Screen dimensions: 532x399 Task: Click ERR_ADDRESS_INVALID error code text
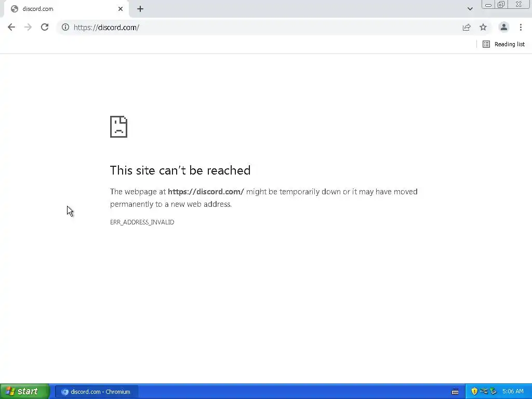pos(142,222)
